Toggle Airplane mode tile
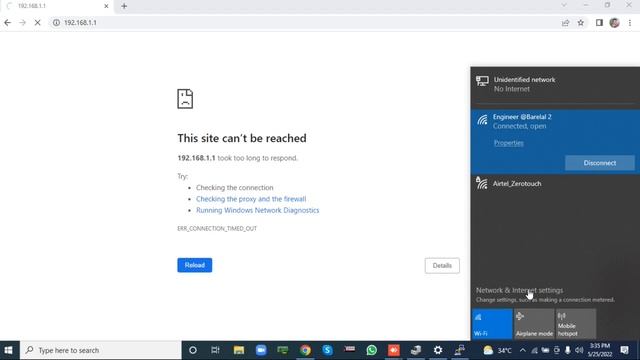This screenshot has height=360, width=640. (x=534, y=324)
